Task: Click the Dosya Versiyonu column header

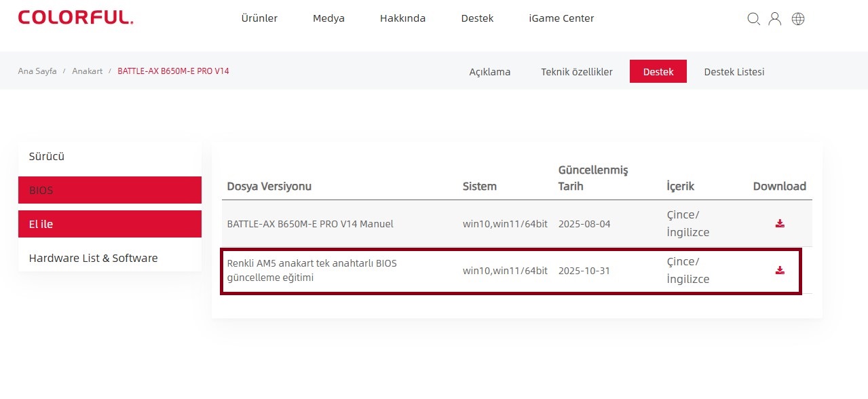Action: click(x=269, y=186)
